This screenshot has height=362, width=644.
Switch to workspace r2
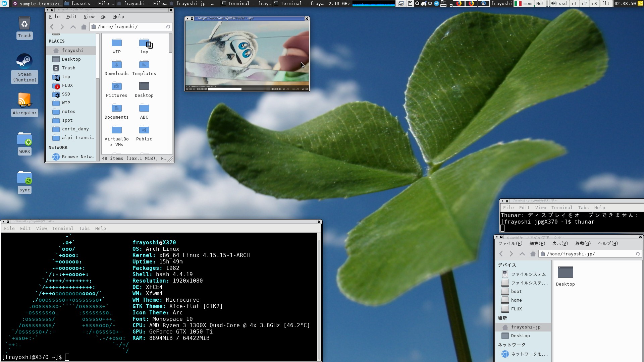pos(584,3)
